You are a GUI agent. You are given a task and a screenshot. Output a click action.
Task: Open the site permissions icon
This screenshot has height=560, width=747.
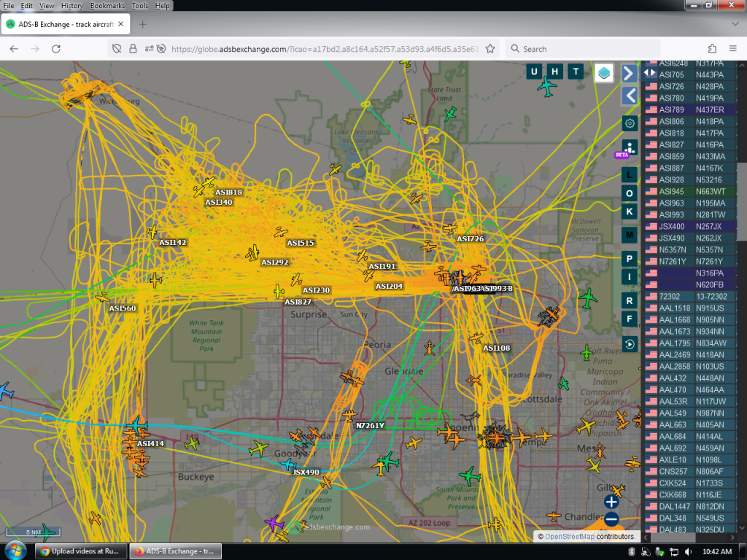pyautogui.click(x=149, y=49)
